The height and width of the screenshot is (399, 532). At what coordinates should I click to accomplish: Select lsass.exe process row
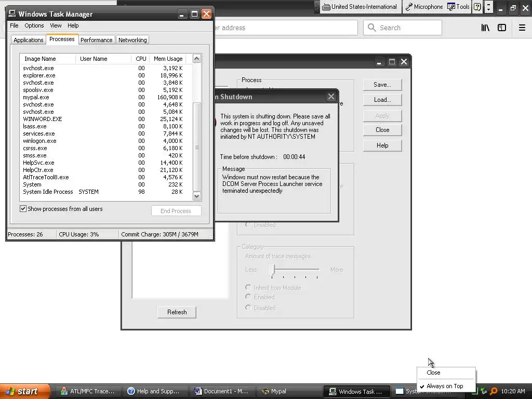106,126
